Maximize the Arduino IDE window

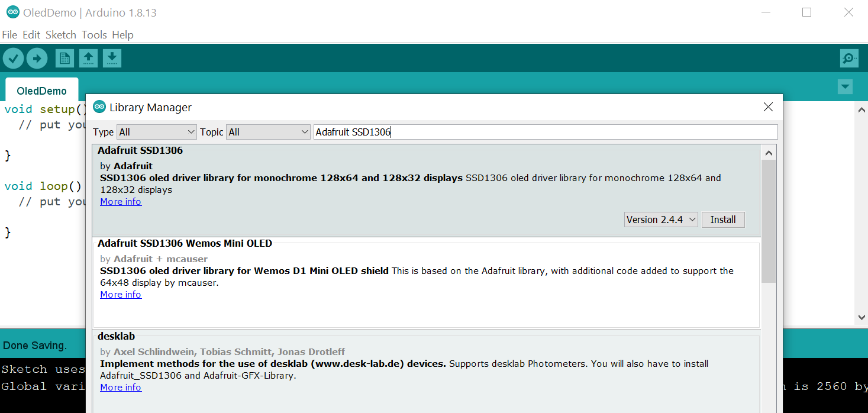click(806, 12)
